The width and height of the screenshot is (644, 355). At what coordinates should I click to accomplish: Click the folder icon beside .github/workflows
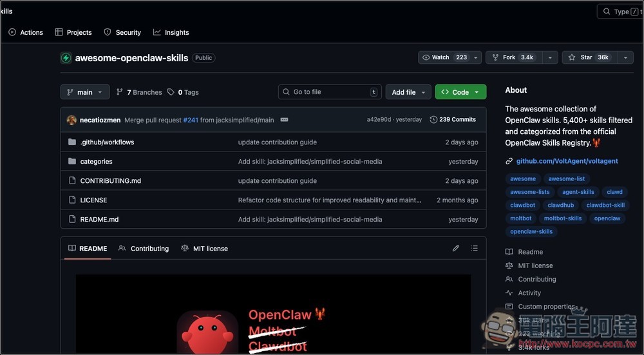click(x=72, y=142)
